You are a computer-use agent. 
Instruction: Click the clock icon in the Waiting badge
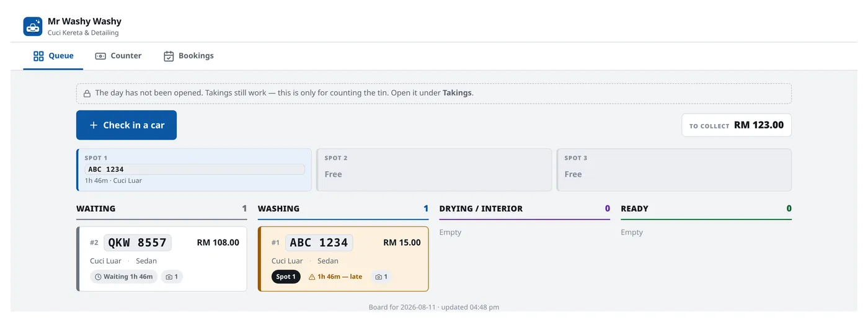pos(98,277)
